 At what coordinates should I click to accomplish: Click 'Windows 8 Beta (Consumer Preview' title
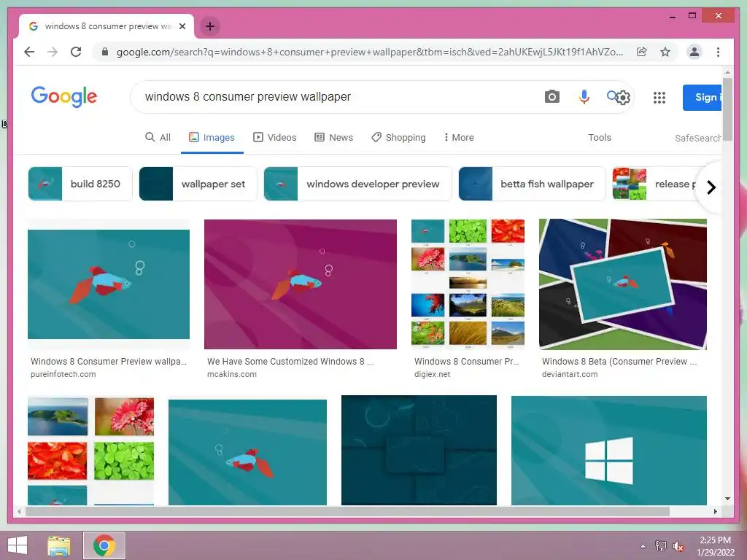(x=619, y=362)
